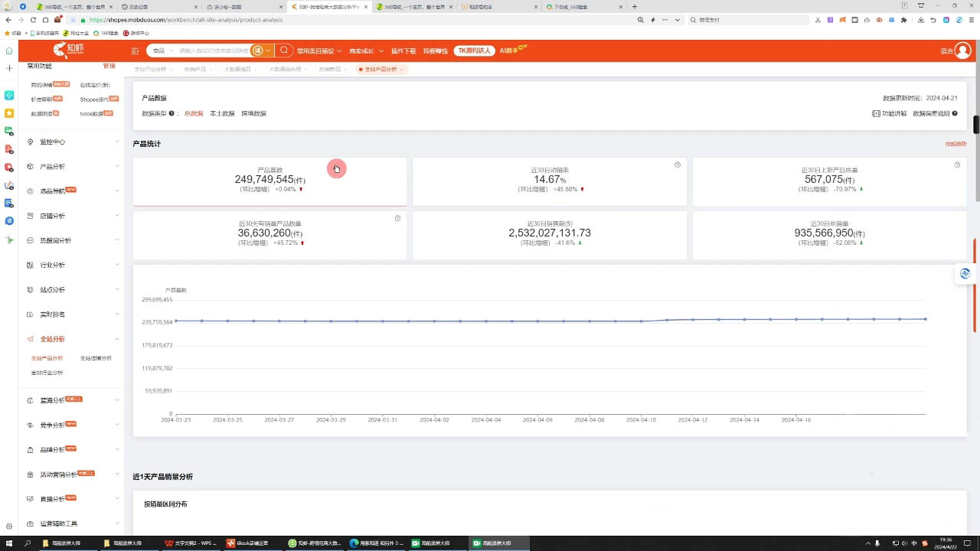Toggle the sidebar with the hamburger icon

point(135,51)
